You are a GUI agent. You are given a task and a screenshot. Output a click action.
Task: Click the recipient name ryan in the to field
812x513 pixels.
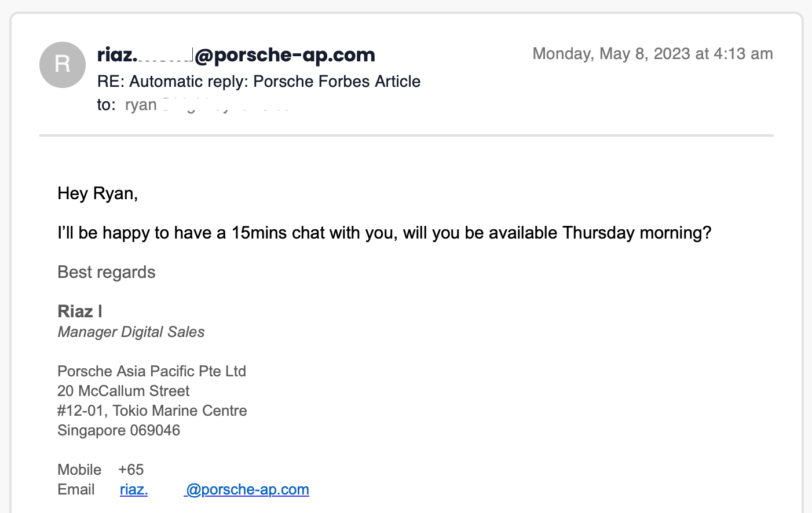141,105
